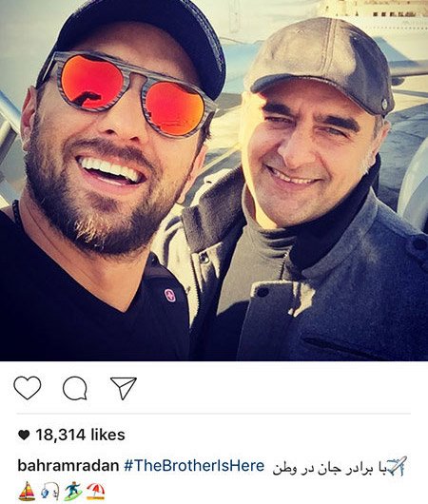Tap the pink logo on black shirt
Image resolution: width=428 pixels, height=504 pixels.
point(170,295)
